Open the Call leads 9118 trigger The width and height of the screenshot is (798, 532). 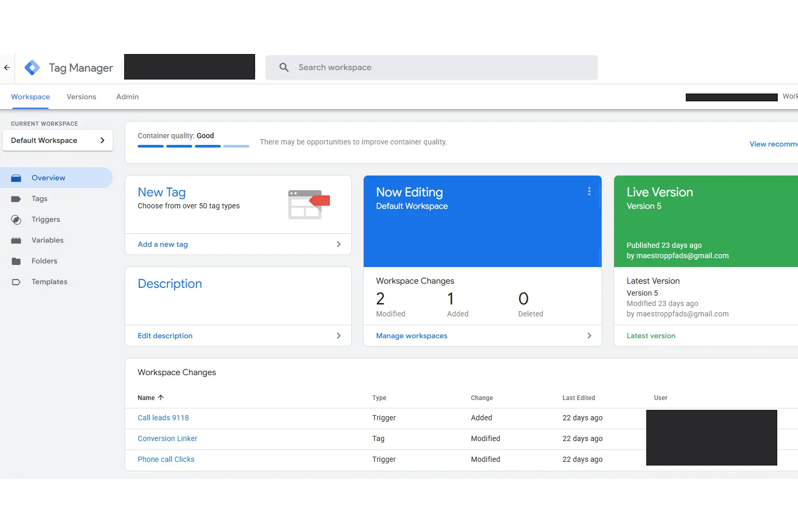[x=163, y=418]
